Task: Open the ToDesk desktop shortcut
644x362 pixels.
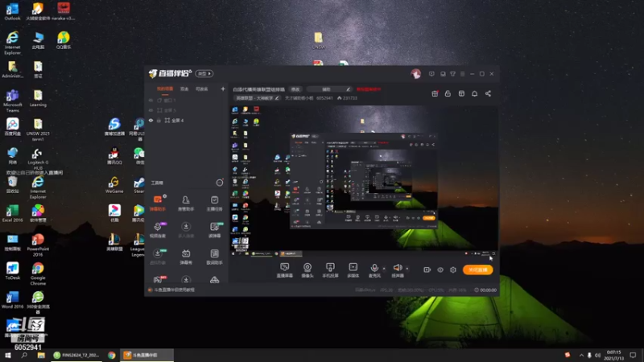Action: (x=12, y=270)
